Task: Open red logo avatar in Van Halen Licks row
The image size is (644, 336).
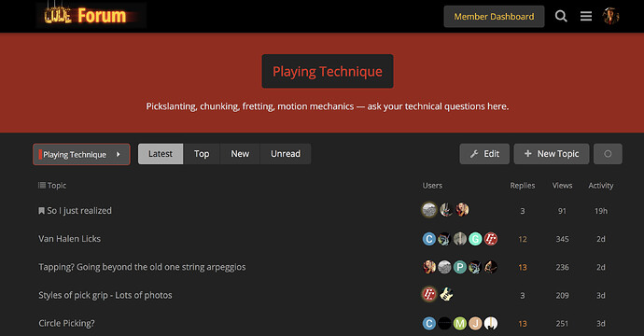Action: click(x=491, y=239)
